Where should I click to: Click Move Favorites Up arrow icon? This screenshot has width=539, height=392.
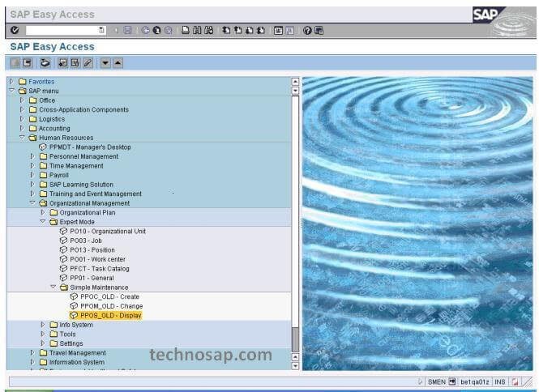[x=118, y=63]
